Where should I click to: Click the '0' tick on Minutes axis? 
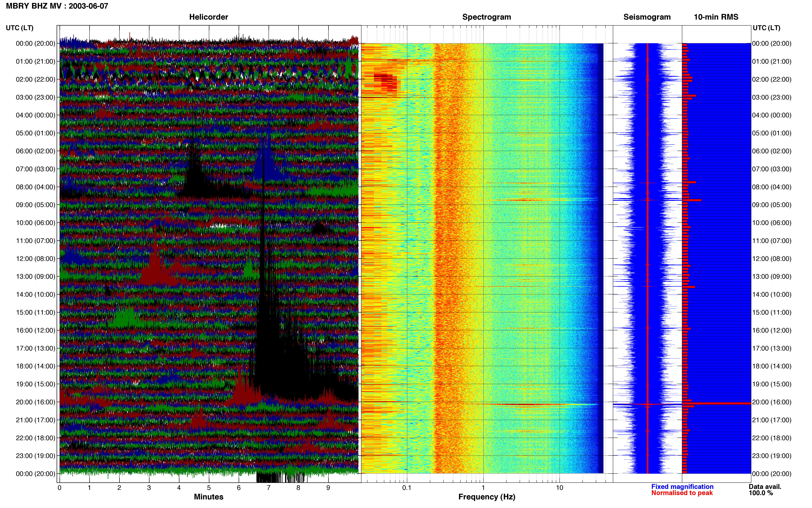(59, 488)
